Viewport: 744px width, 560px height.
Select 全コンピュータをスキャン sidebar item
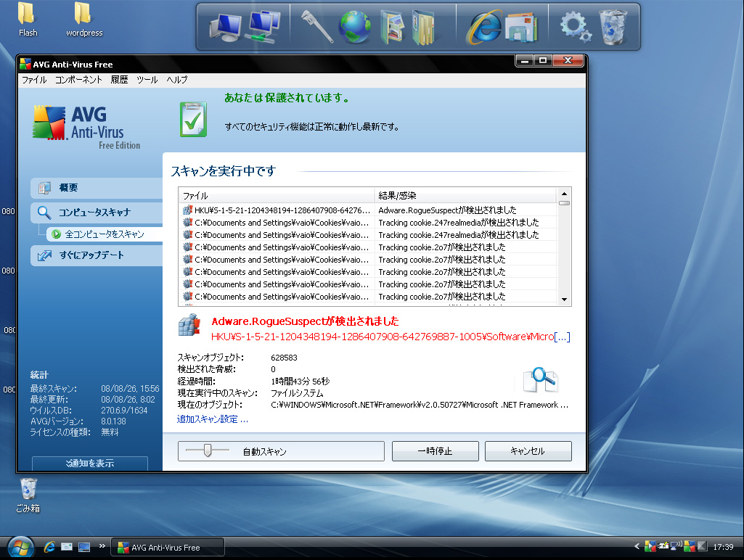105,234
